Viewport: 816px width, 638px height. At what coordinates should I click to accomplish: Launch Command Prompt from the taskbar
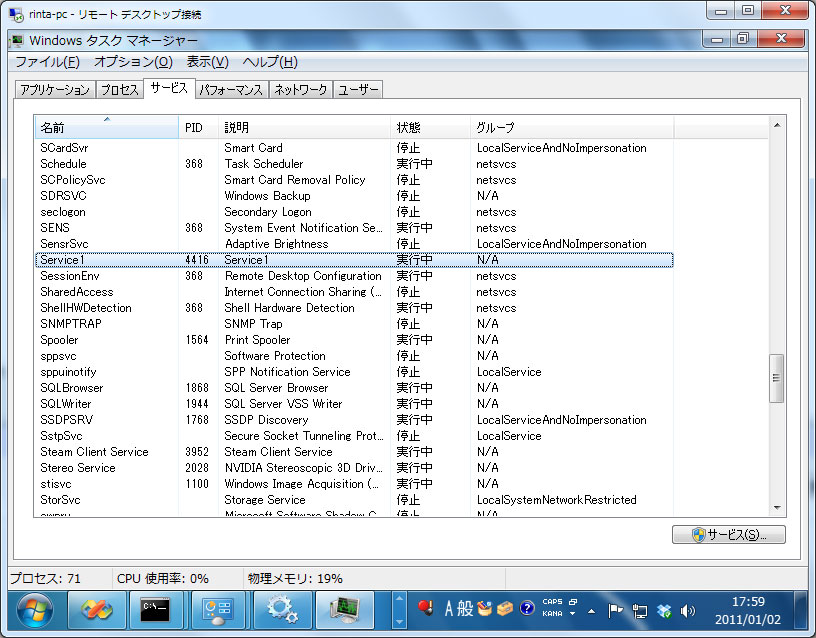(x=155, y=610)
